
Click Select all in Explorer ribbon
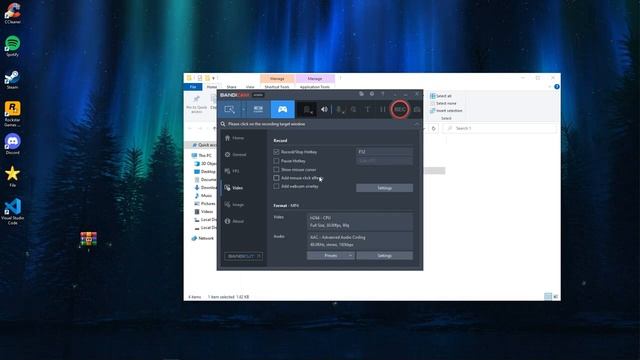[440, 96]
